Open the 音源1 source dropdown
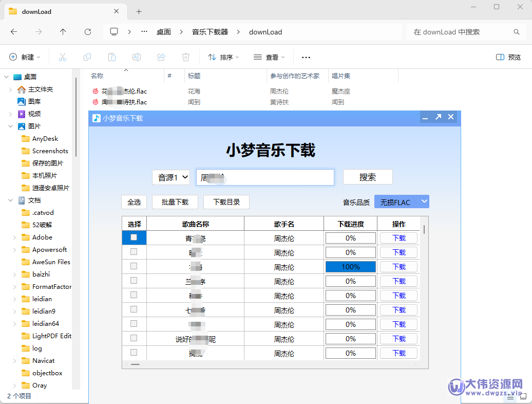 click(x=171, y=177)
